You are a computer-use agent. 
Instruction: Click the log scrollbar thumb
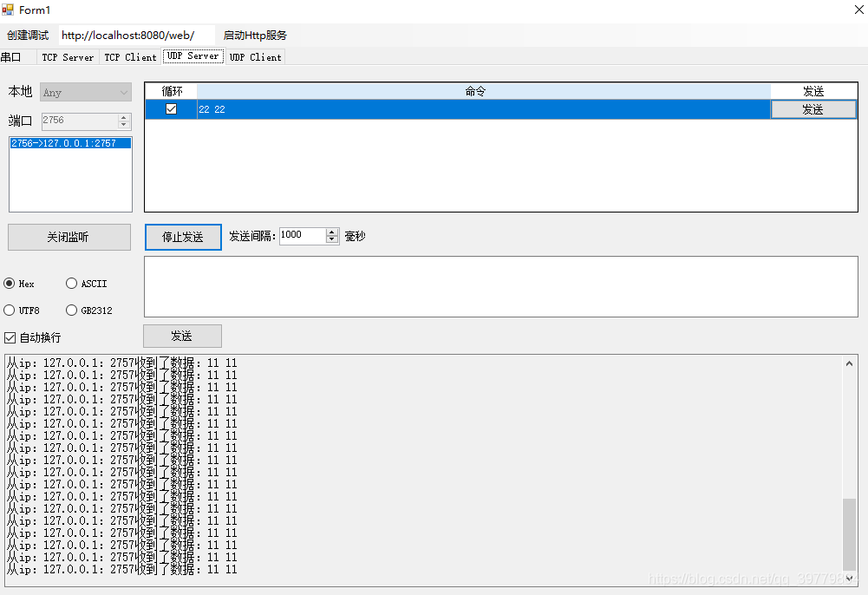point(849,534)
